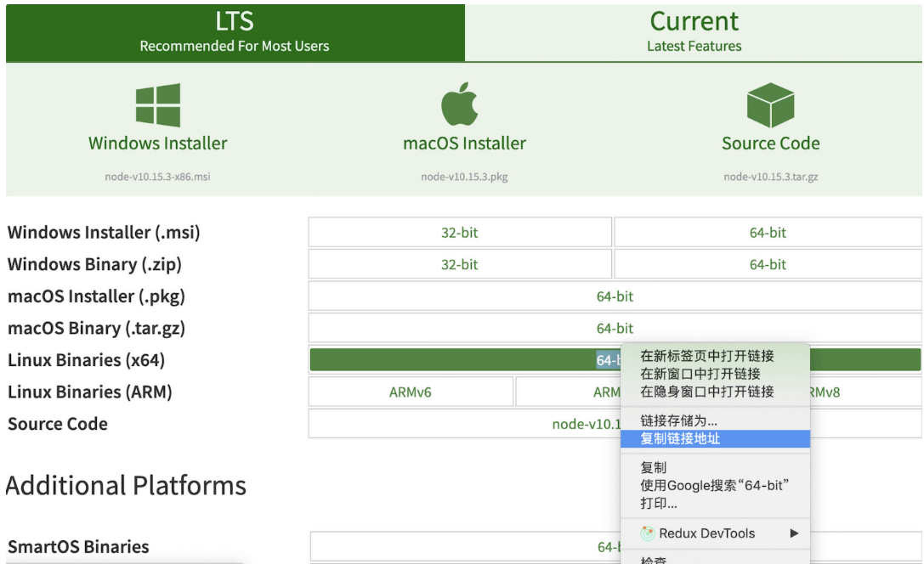
Task: Open the Source Code download heading link
Action: [x=771, y=143]
